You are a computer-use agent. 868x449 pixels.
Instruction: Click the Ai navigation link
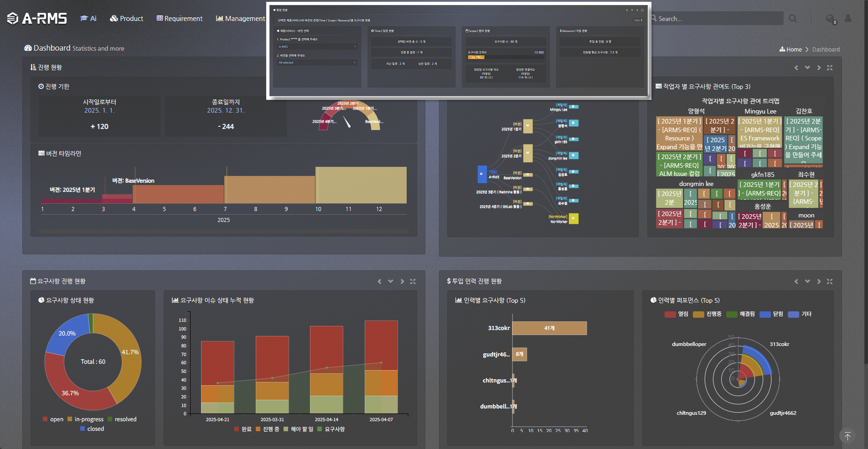(88, 19)
